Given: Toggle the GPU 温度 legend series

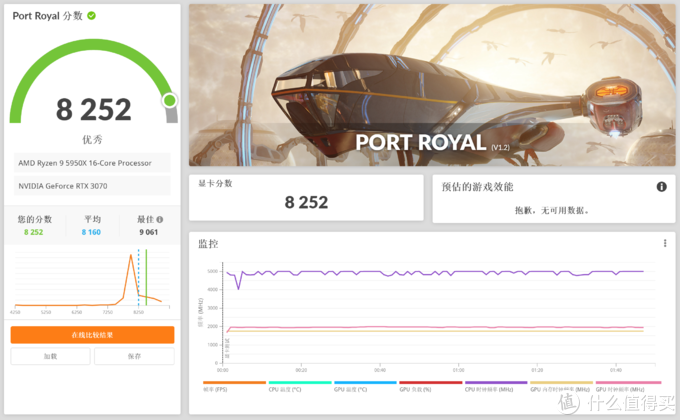Looking at the screenshot, I should pyautogui.click(x=365, y=387).
